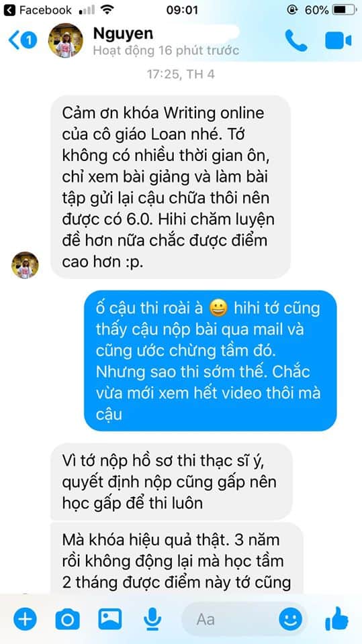This screenshot has height=644, width=362.
Task: Select the message "Vì tớ nộp hồ sơ thi thạc sĩ ý"
Action: tap(171, 482)
